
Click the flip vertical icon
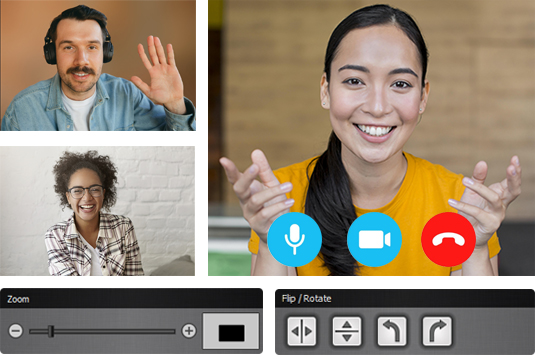click(347, 331)
